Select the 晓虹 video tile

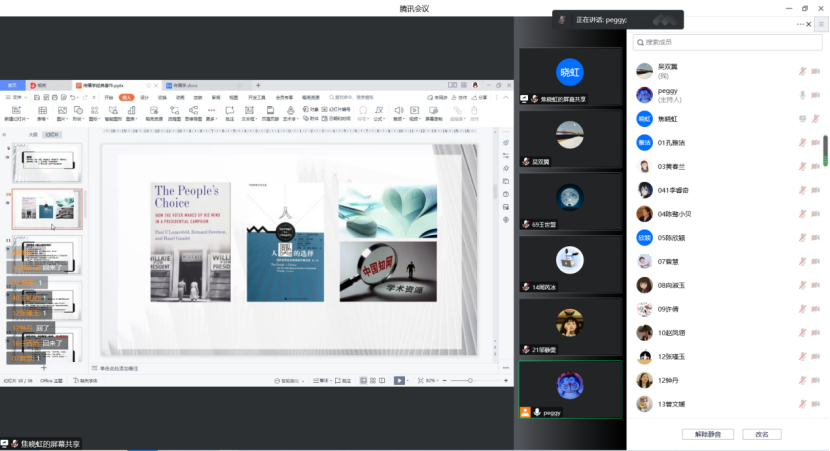pyautogui.click(x=569, y=75)
